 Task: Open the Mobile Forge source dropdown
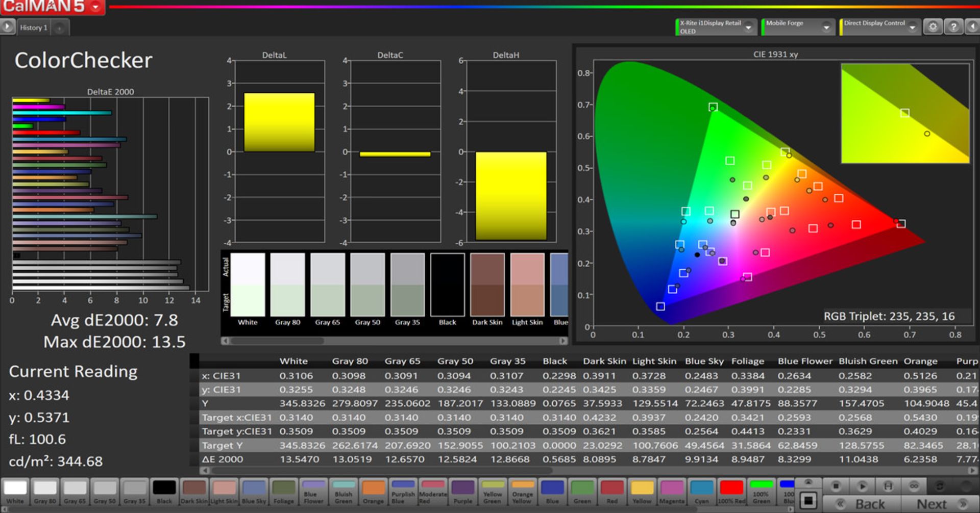pyautogui.click(x=826, y=28)
